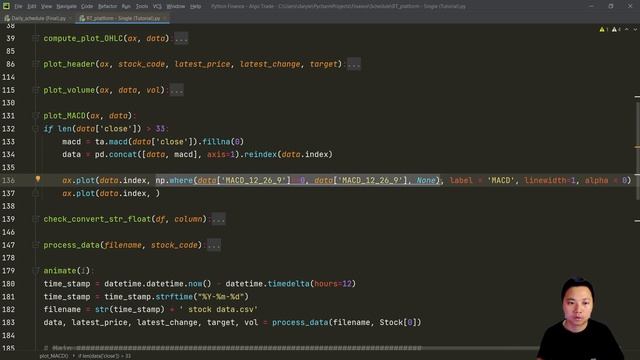Minimize the PyCharm window
Screen dimensions: 640x360
pos(591,6)
